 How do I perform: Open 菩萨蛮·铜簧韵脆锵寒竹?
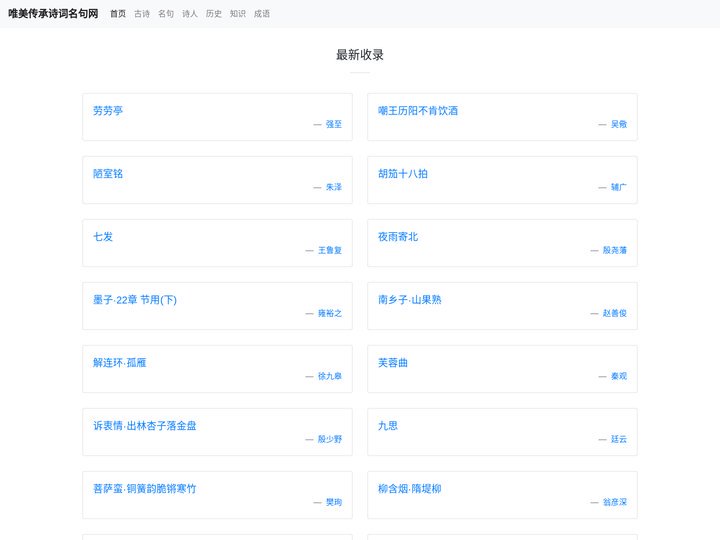pos(145,489)
